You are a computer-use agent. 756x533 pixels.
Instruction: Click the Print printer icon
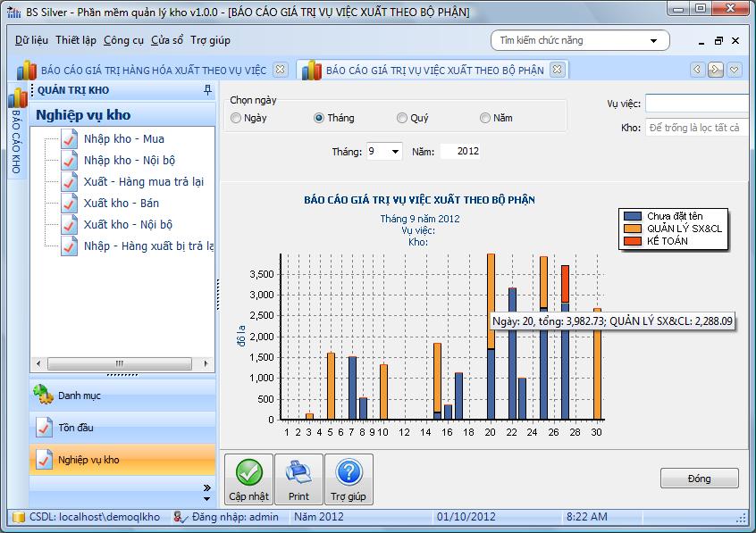pyautogui.click(x=298, y=472)
